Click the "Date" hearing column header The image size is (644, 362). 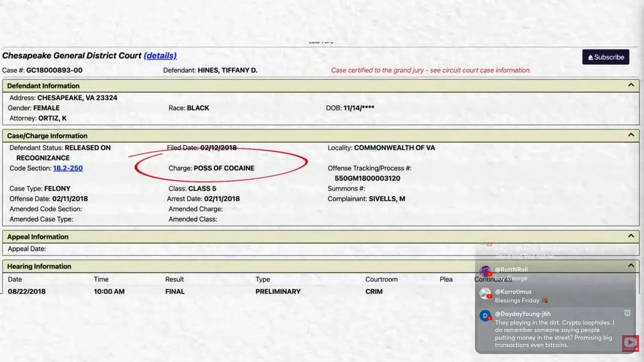click(15, 279)
